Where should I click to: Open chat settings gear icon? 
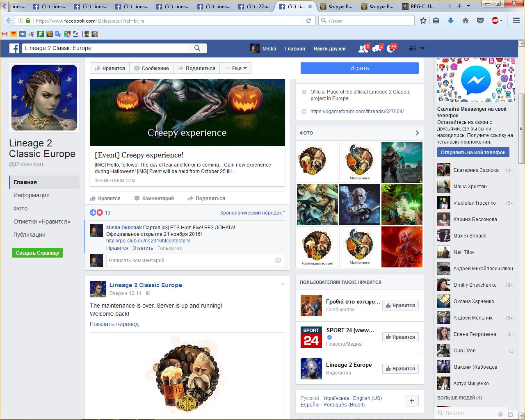[500, 414]
